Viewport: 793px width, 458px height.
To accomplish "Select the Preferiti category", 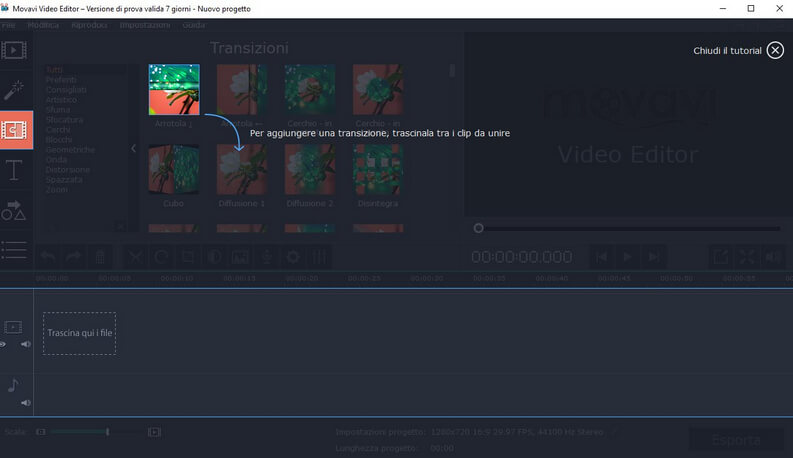I will [61, 80].
